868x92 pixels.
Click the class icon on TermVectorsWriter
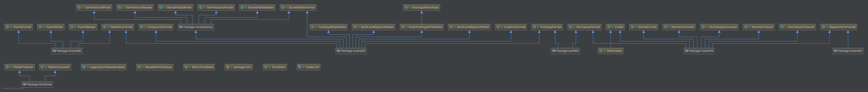[79, 7]
